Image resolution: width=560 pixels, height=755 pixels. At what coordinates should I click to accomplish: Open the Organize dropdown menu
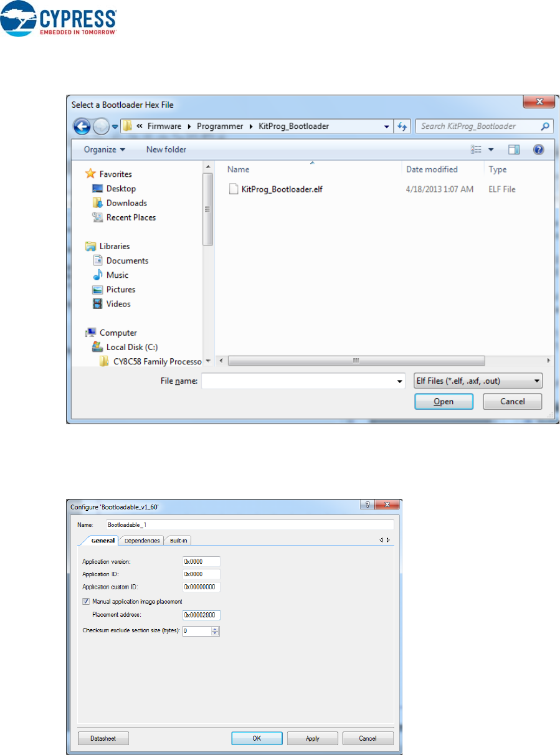tap(105, 150)
